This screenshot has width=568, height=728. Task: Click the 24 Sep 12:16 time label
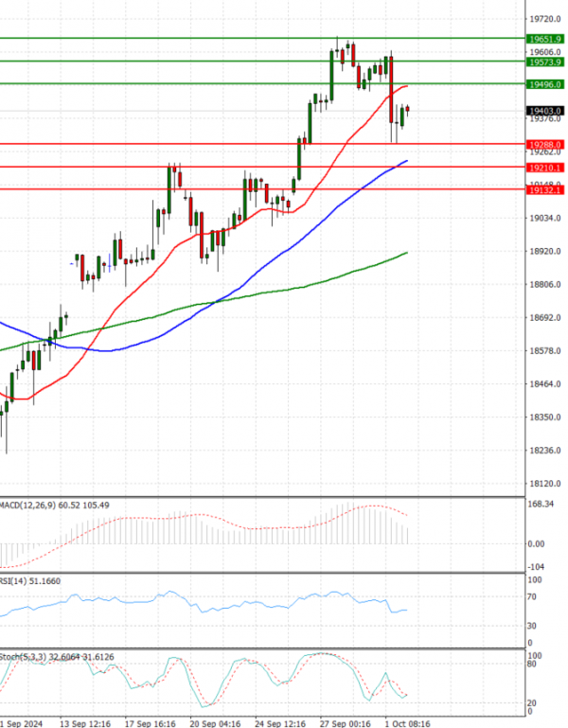(280, 724)
